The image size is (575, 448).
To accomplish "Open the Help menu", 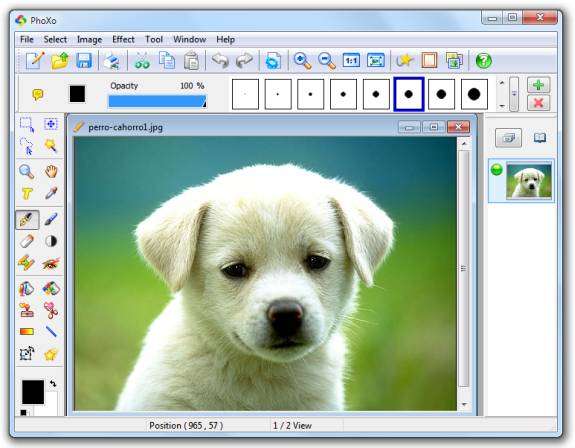I will pos(226,39).
